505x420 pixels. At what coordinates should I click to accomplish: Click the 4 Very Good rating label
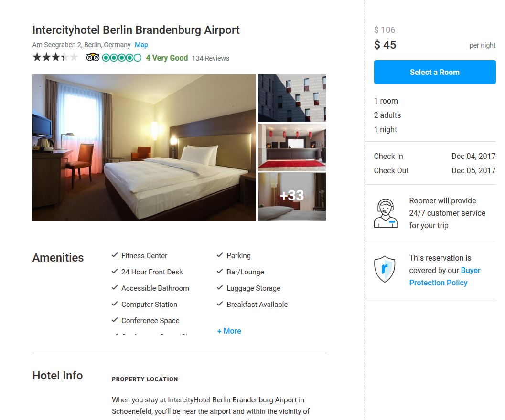click(x=167, y=58)
